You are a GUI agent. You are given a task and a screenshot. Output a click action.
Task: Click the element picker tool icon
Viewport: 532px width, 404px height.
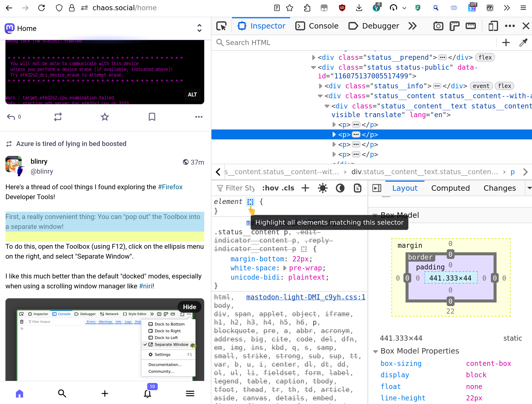tap(221, 26)
